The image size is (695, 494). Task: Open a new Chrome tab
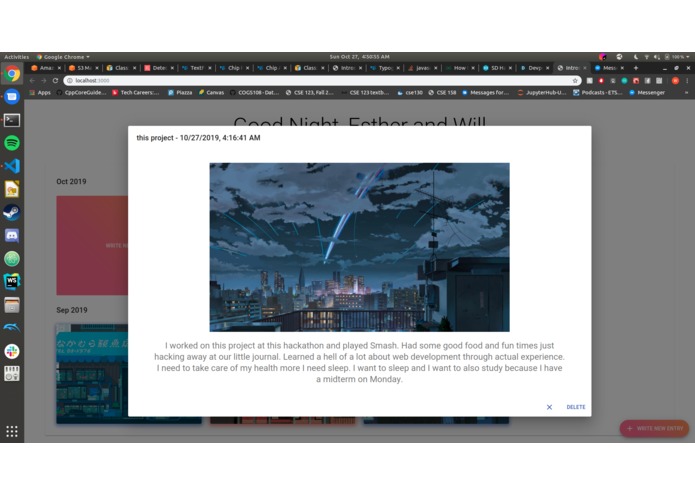click(x=636, y=68)
